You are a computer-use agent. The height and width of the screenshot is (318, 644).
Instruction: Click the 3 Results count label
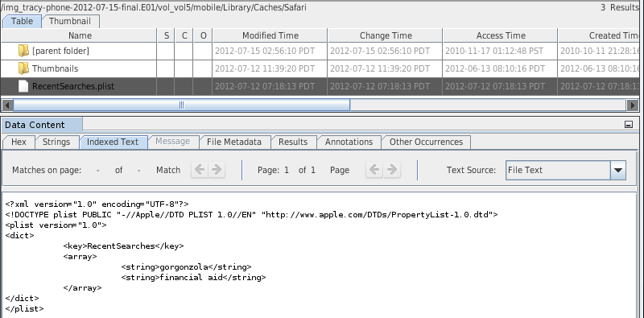click(619, 7)
